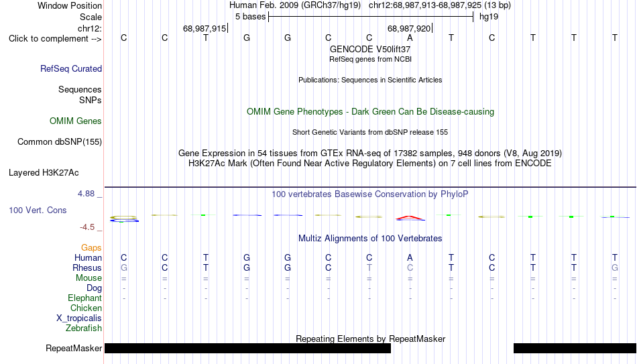Open 'Publications: Sequences in Scientific Articles' title
Screen dimensions: 637x364
370,80
